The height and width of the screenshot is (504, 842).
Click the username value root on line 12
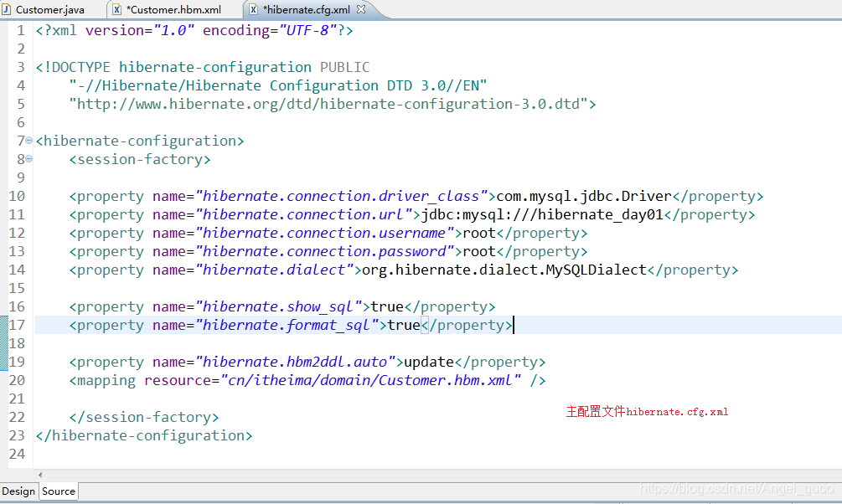click(x=479, y=233)
